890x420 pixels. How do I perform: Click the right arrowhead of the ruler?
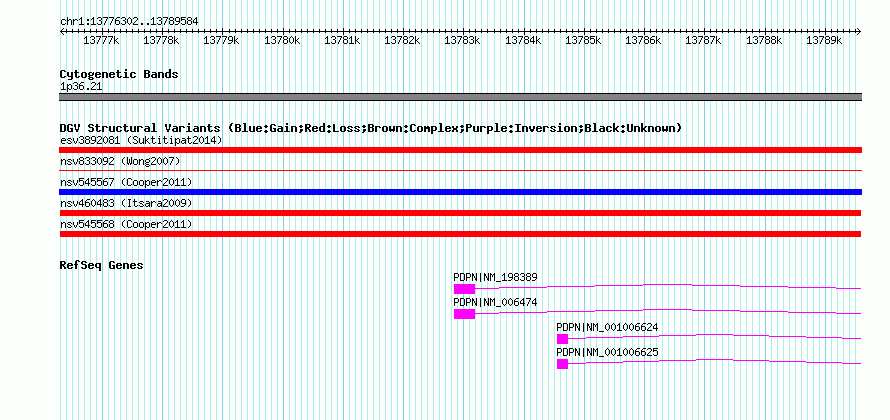(859, 32)
